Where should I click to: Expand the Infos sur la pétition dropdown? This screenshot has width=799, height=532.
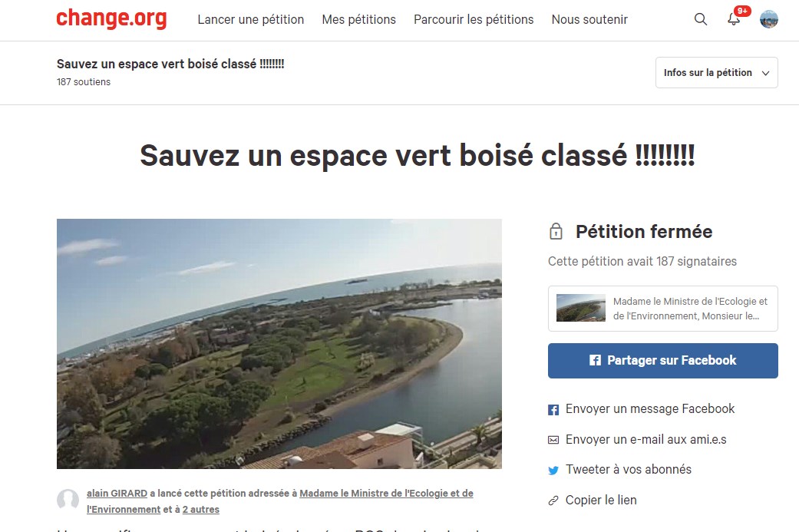[716, 72]
